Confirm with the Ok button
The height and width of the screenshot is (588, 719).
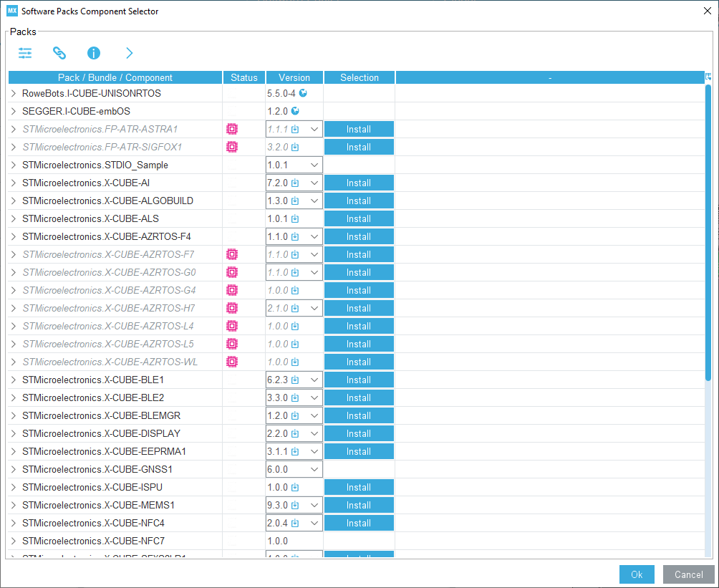[637, 574]
